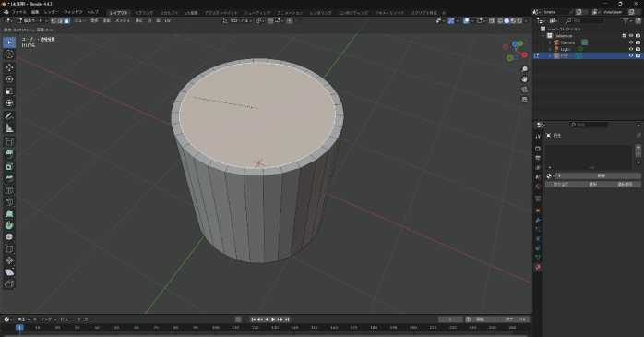
Task: Switch to material preview shading
Action: pos(513,20)
